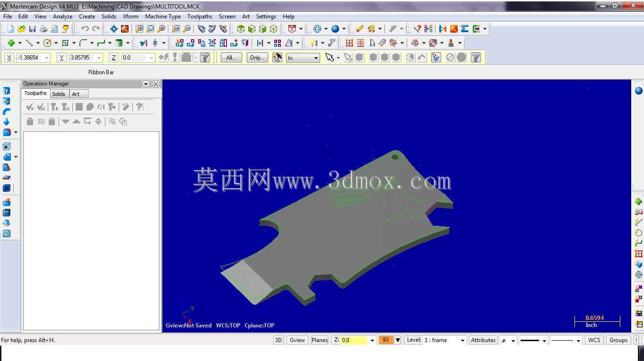The height and width of the screenshot is (361, 644).
Task: Click the yellow Z depth input field
Action: [x=353, y=340]
